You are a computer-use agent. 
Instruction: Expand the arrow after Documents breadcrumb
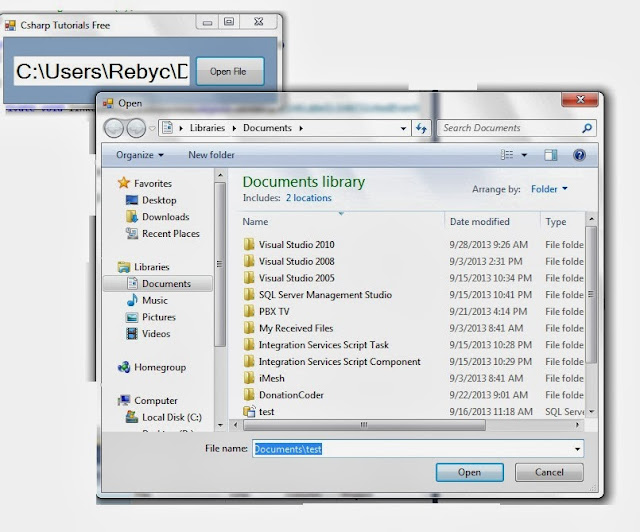coord(301,128)
